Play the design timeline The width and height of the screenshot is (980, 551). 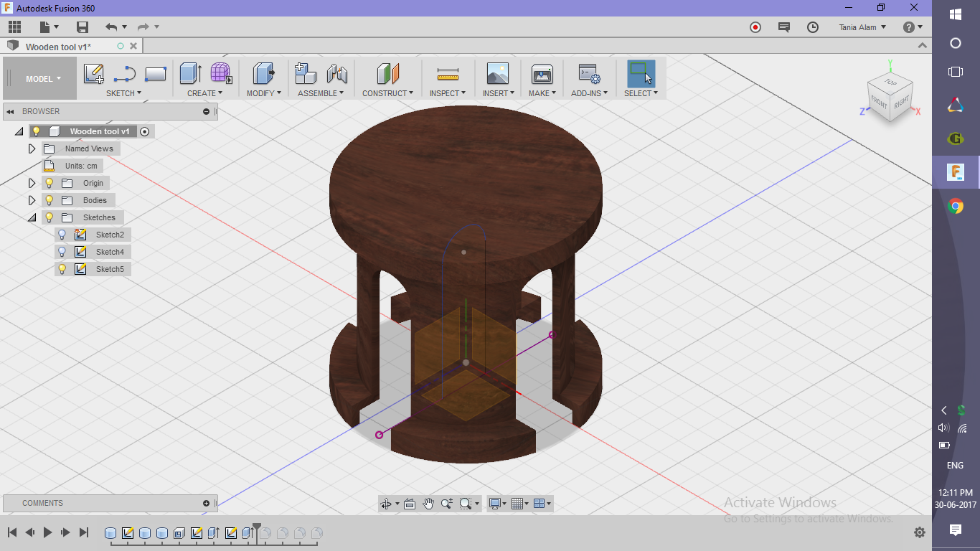pos(48,532)
